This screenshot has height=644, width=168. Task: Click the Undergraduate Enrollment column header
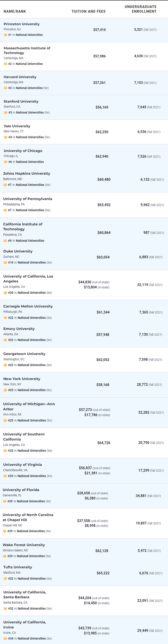point(140,9)
